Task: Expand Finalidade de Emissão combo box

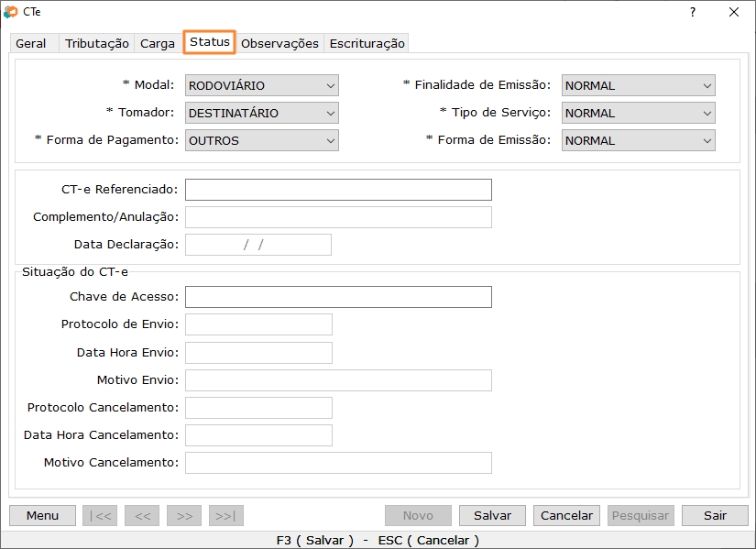Action: 638,85
